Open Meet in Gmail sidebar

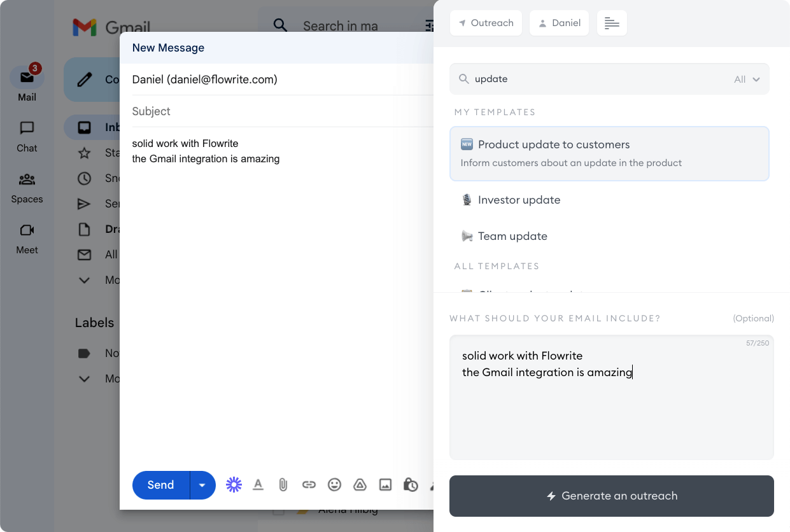[27, 239]
